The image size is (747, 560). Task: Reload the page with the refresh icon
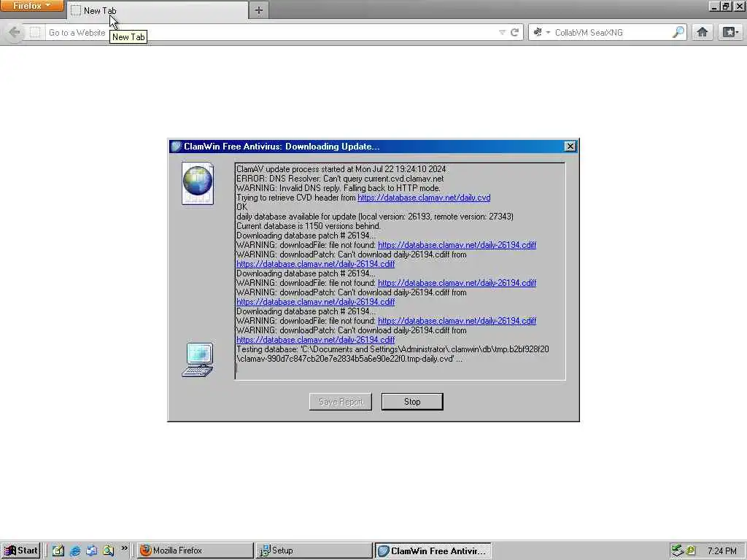point(514,32)
